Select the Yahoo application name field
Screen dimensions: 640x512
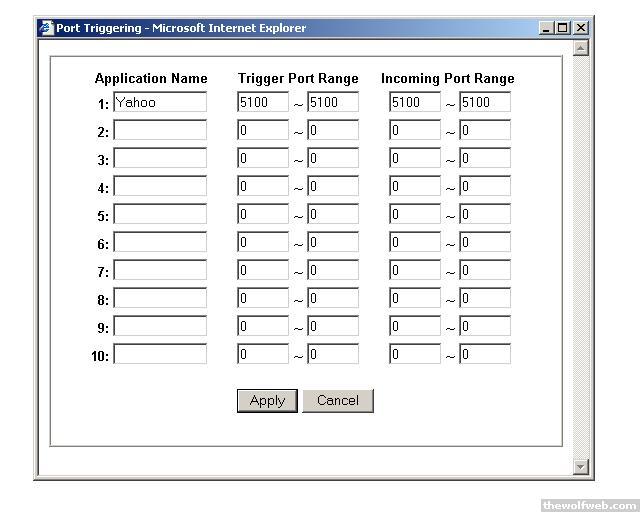click(x=160, y=102)
